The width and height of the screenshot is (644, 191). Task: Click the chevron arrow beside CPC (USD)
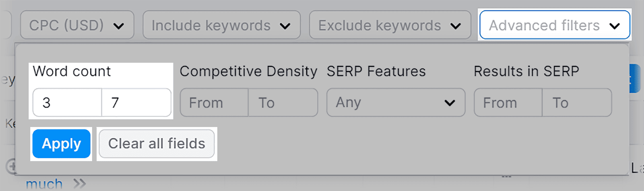[x=118, y=27]
